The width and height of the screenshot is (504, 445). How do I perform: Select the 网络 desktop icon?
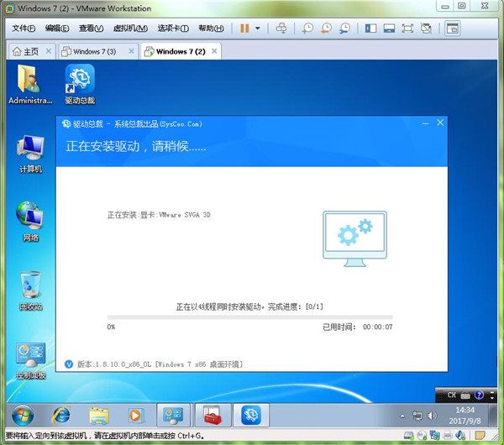(30, 222)
